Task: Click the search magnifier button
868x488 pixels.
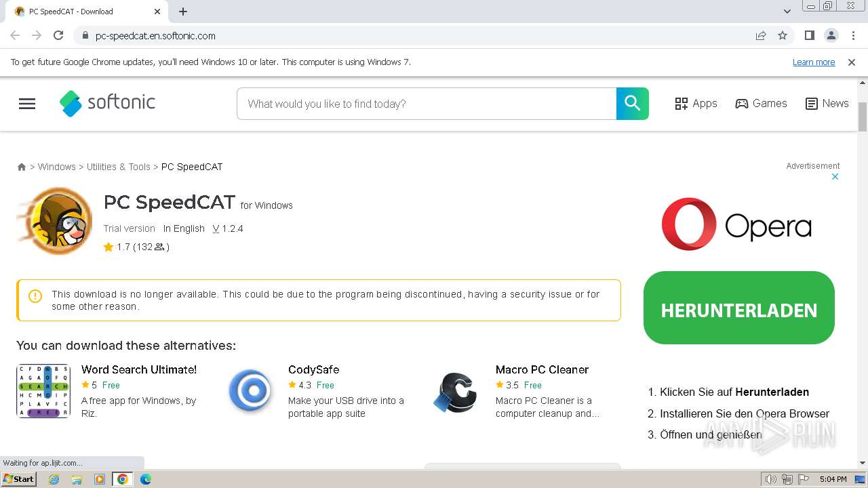Action: pos(633,104)
